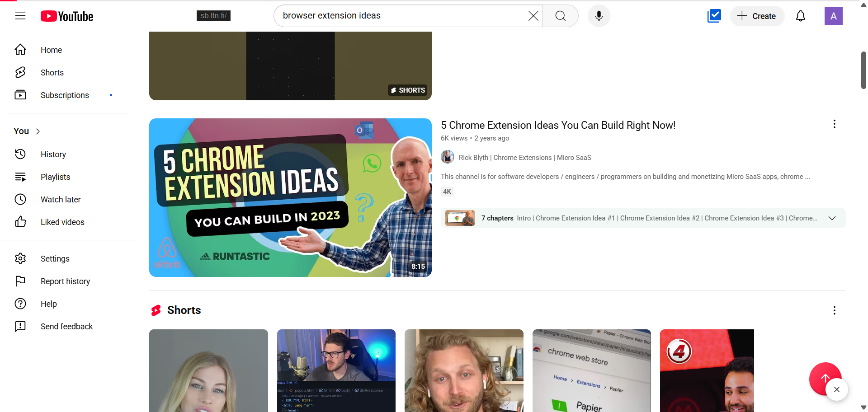Start voice search with microphone

pyautogui.click(x=599, y=16)
